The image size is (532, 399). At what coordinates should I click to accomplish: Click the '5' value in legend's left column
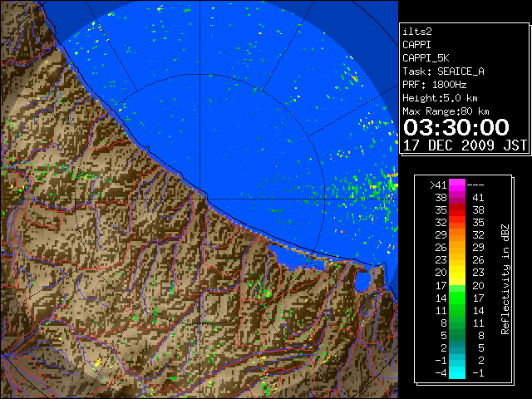444,335
